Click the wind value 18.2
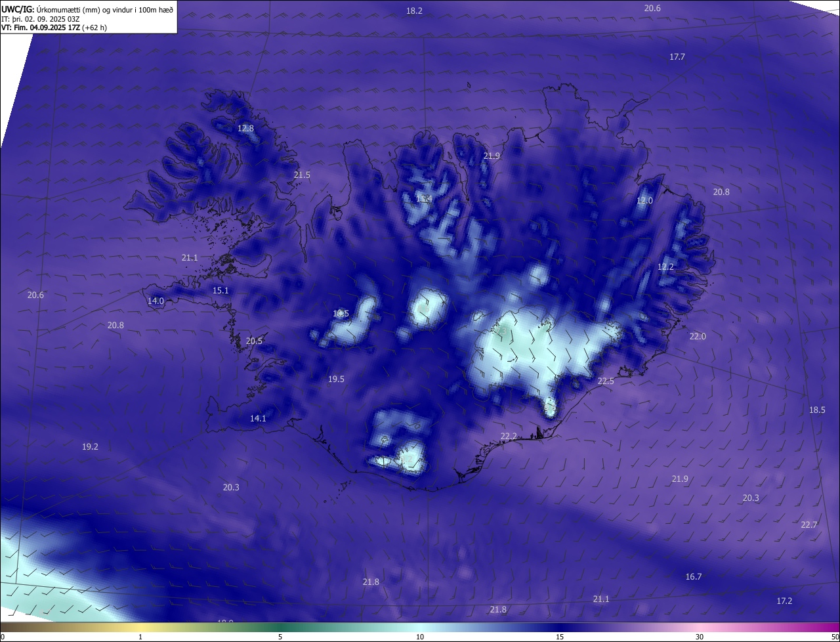The image size is (840, 642). [x=414, y=11]
